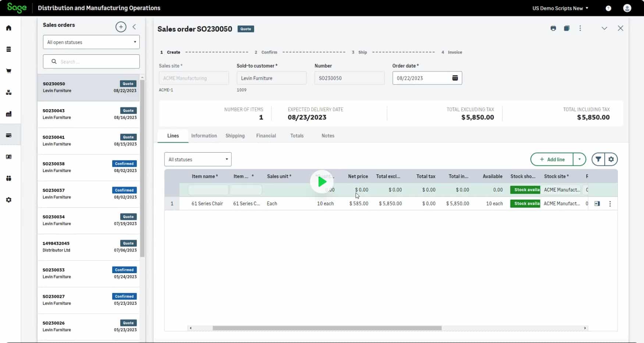The image size is (644, 343).
Task: Switch to the Shipping tab
Action: point(235,136)
